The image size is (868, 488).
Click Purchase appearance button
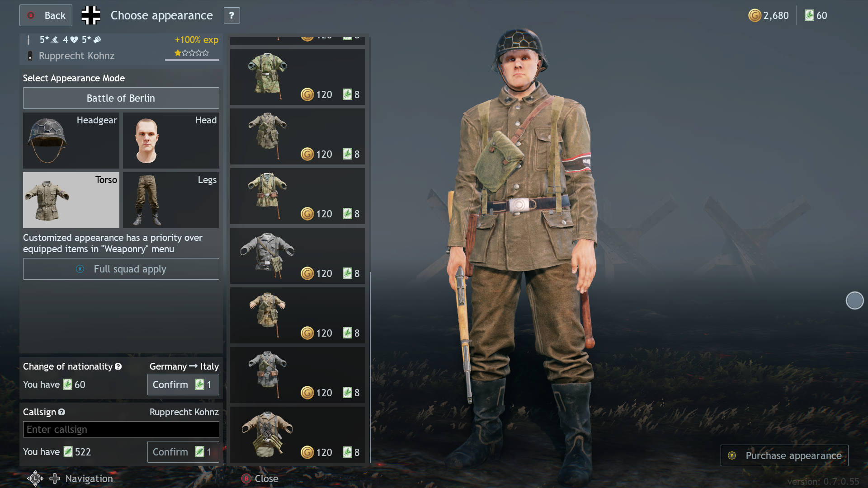[x=784, y=455]
